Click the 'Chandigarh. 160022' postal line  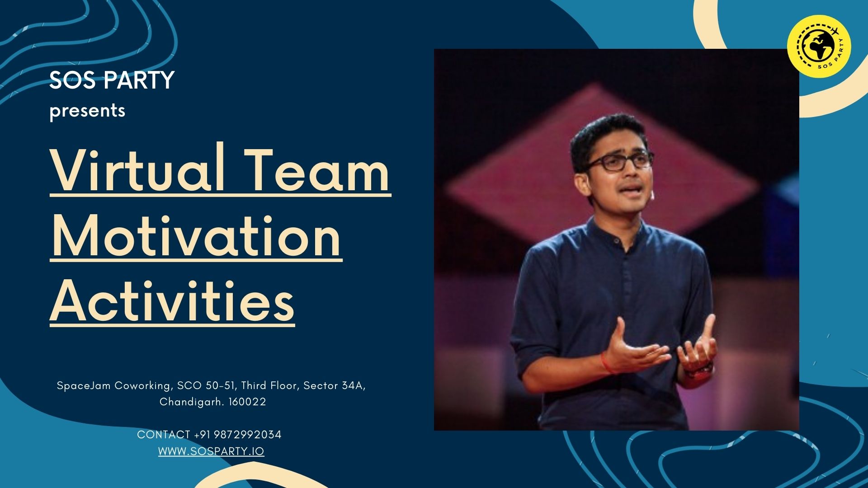pyautogui.click(x=212, y=401)
